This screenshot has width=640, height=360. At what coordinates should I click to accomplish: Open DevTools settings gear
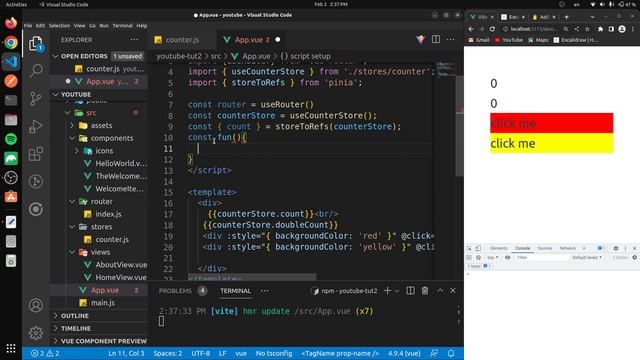[x=616, y=248]
